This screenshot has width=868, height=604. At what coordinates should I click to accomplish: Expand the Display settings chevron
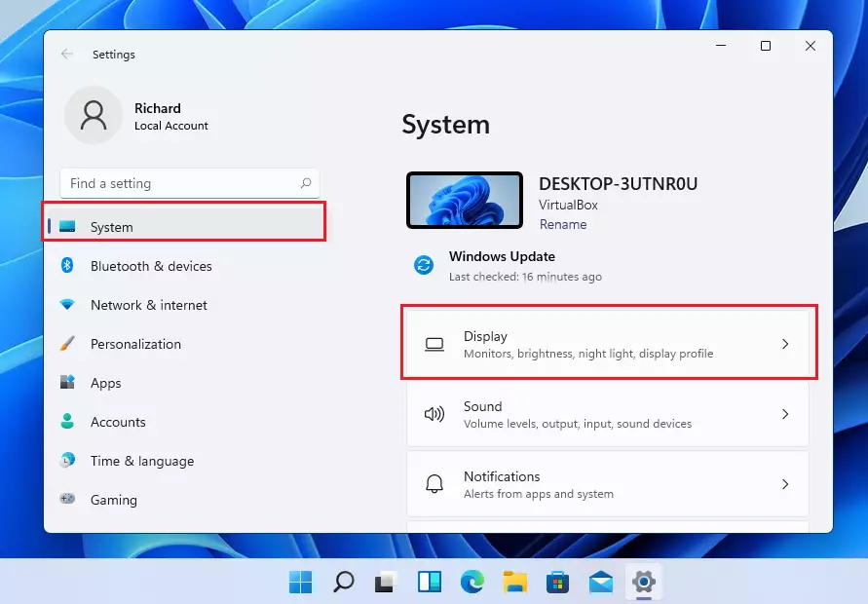tap(785, 344)
